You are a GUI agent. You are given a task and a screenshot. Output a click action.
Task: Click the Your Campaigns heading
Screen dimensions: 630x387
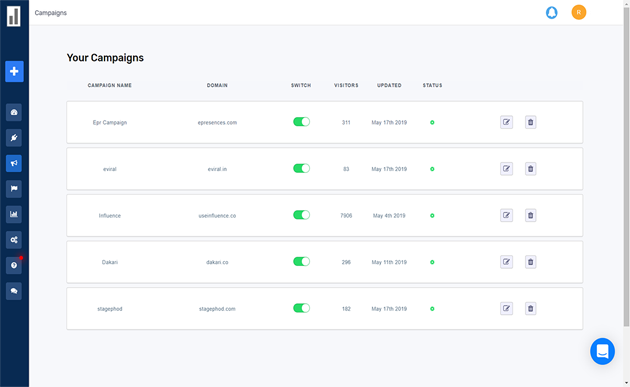click(105, 58)
